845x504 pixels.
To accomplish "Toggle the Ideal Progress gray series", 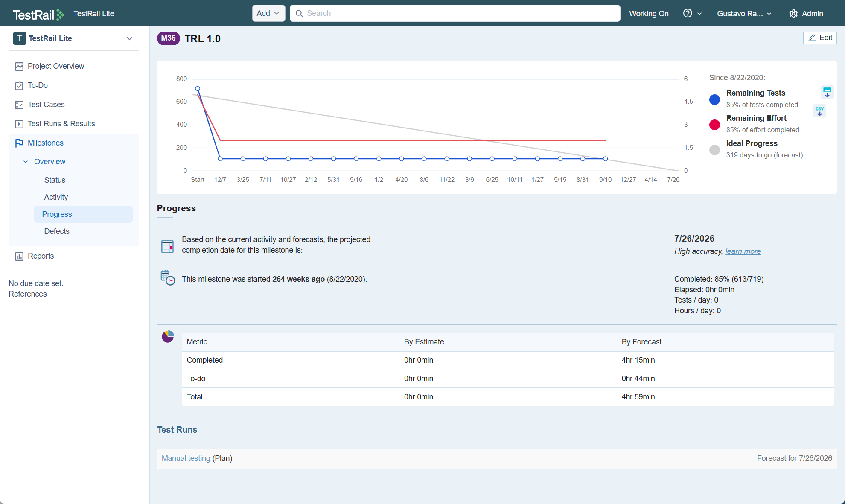I will pos(714,150).
